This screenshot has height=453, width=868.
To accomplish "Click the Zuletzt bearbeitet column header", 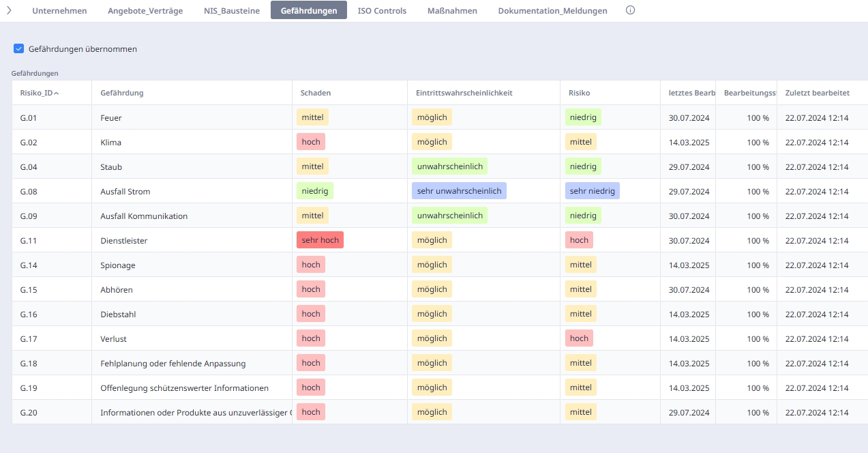I will (817, 93).
